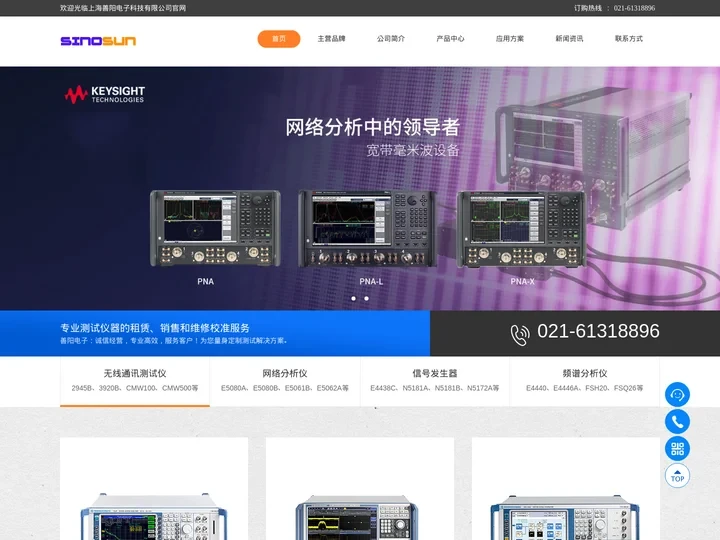
Task: Switch to the 频谱分析仪 tab
Action: tap(585, 382)
